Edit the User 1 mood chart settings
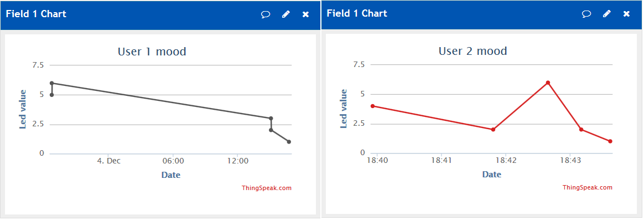The height and width of the screenshot is (220, 644). [x=286, y=14]
